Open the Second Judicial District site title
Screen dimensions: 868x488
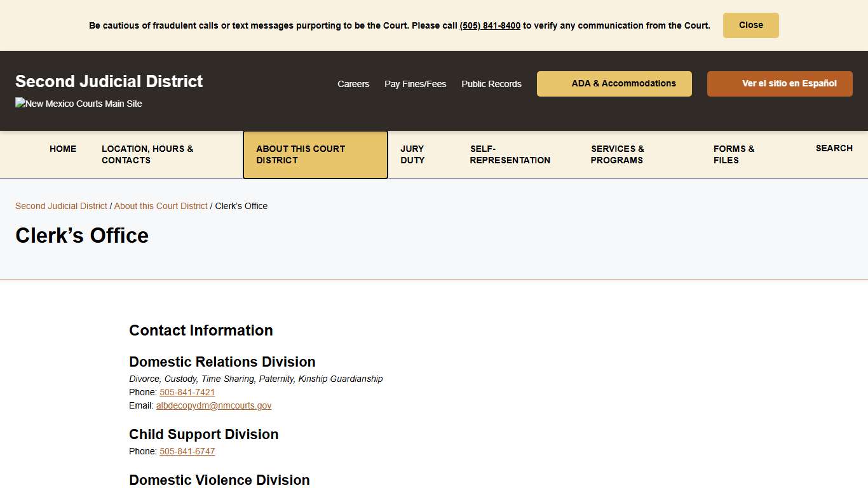[x=109, y=81]
